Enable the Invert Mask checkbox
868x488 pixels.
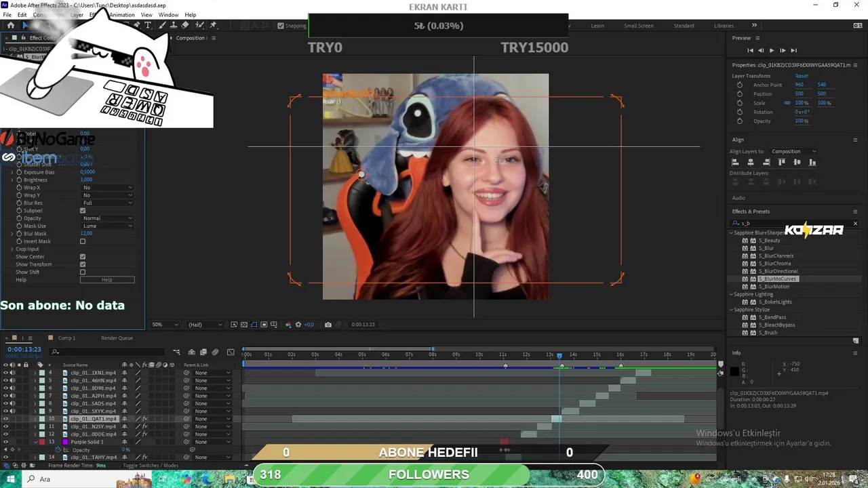(83, 241)
